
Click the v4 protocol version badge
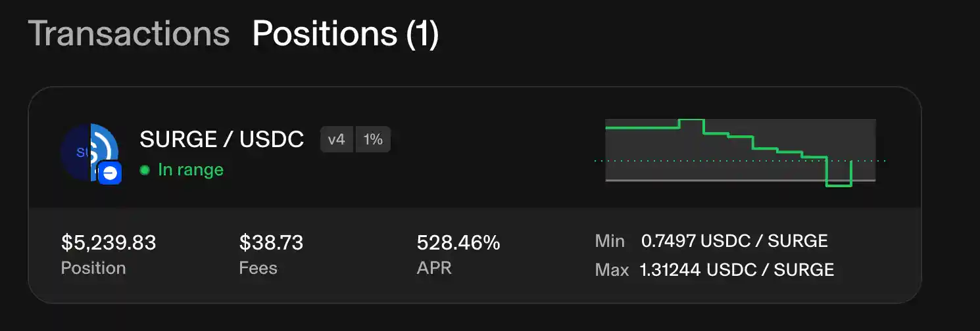337,139
